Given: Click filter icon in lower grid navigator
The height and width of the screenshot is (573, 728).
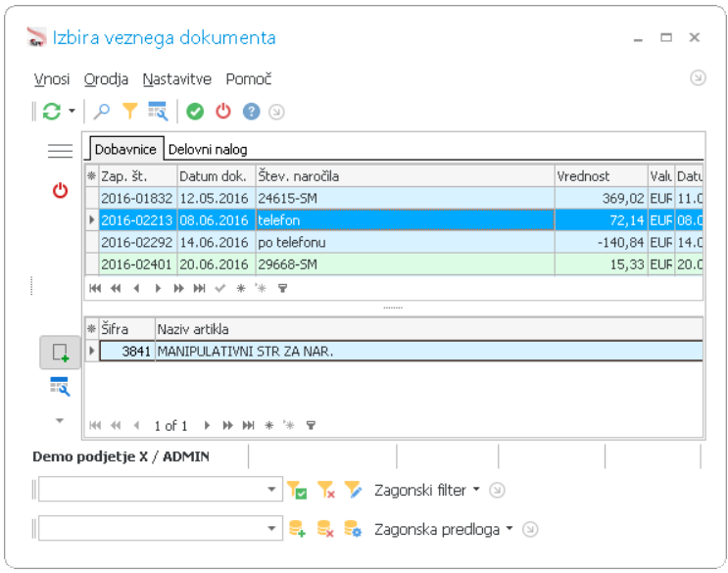Looking at the screenshot, I should tap(311, 425).
